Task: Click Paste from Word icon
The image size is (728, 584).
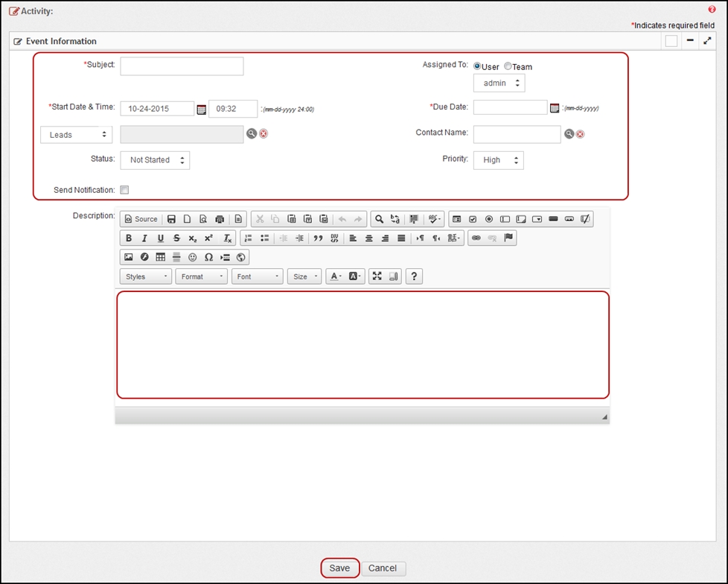Action: tap(324, 219)
